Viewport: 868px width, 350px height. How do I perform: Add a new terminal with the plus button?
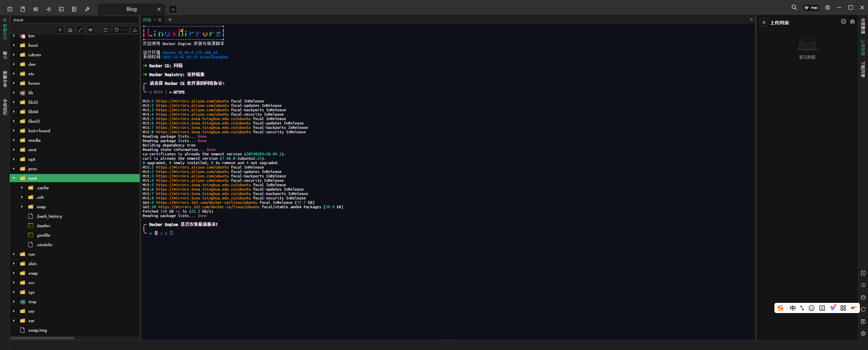click(170, 20)
